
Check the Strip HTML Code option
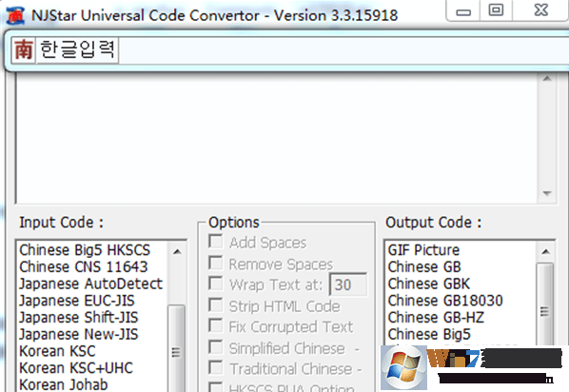tap(216, 304)
